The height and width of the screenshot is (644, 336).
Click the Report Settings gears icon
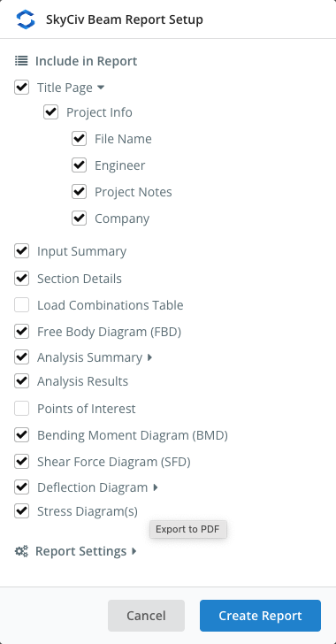[x=21, y=551]
